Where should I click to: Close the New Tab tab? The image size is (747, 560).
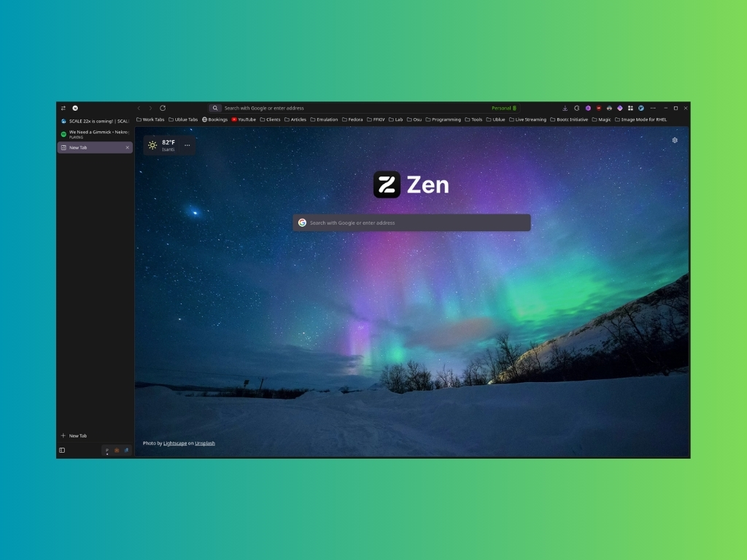[127, 147]
